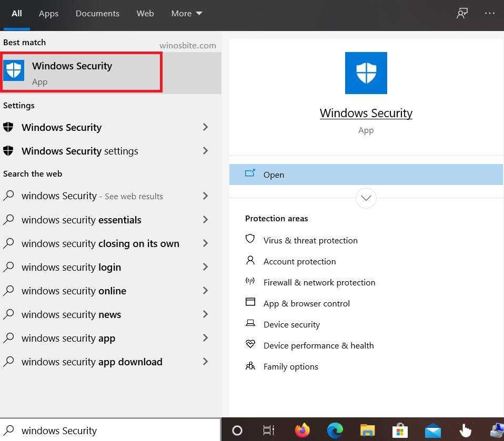
Task: Expand the More filter dropdown
Action: [x=187, y=14]
